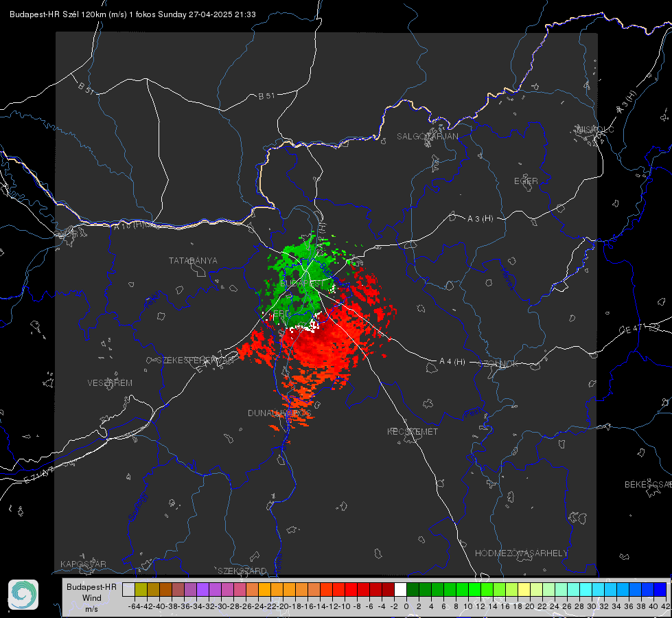Click the 42 legend value
Screen dimensions: 672x618
pyautogui.click(x=666, y=606)
